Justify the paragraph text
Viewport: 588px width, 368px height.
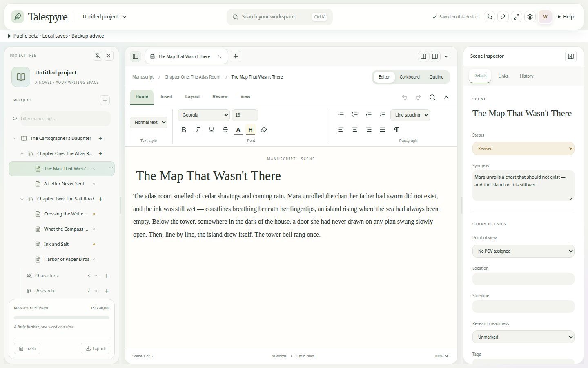coord(383,130)
